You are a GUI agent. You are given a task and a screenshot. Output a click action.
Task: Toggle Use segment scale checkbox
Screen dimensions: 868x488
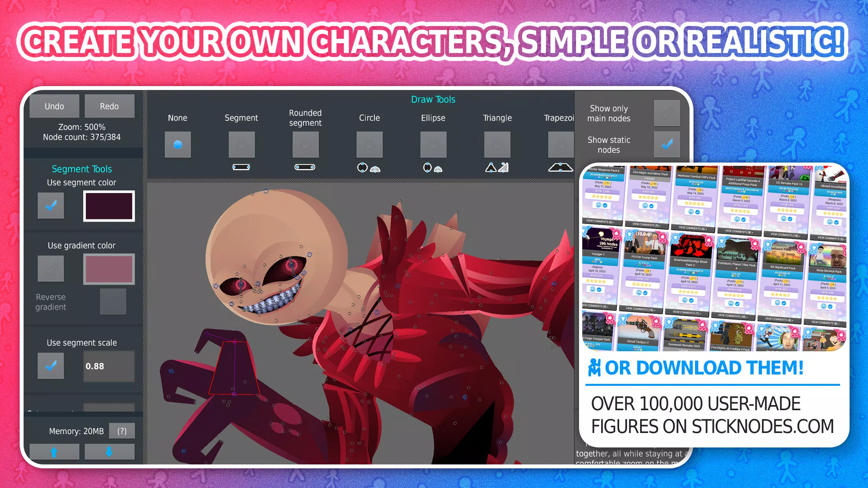click(x=51, y=365)
